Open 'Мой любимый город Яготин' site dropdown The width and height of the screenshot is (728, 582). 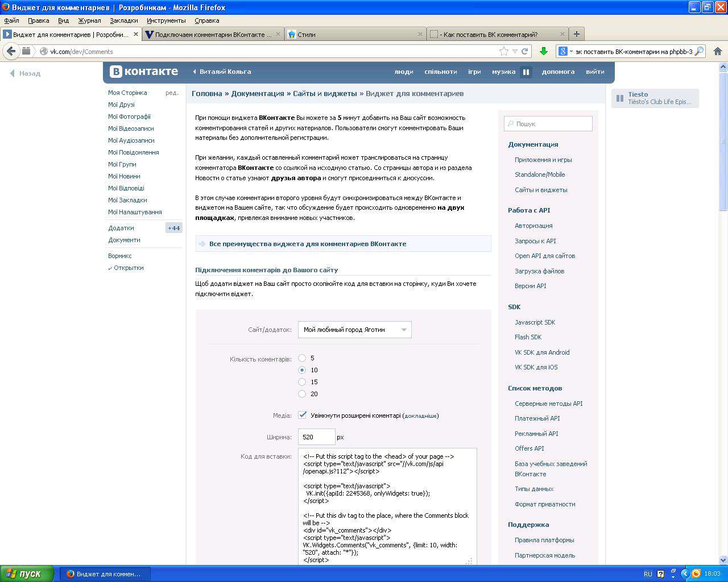(354, 330)
